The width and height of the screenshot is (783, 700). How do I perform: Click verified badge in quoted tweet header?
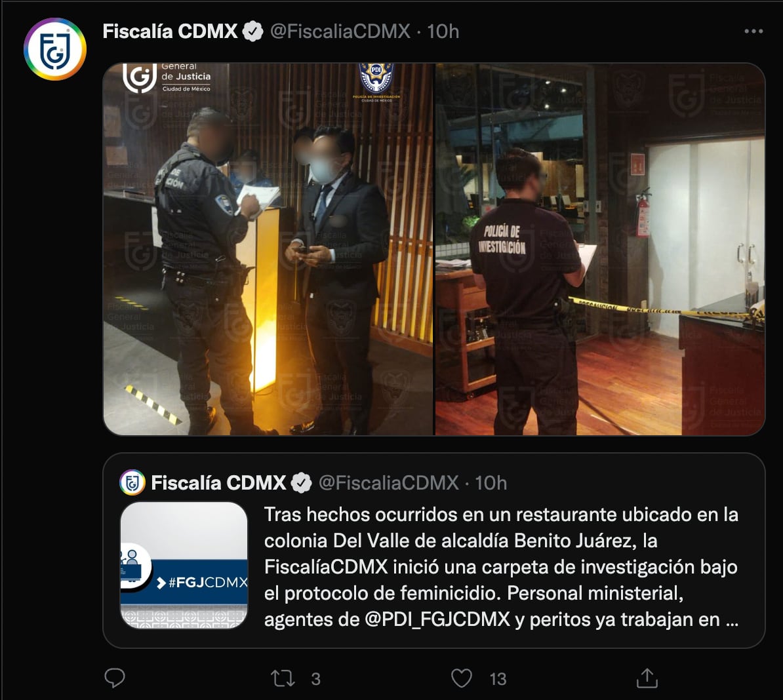click(302, 483)
